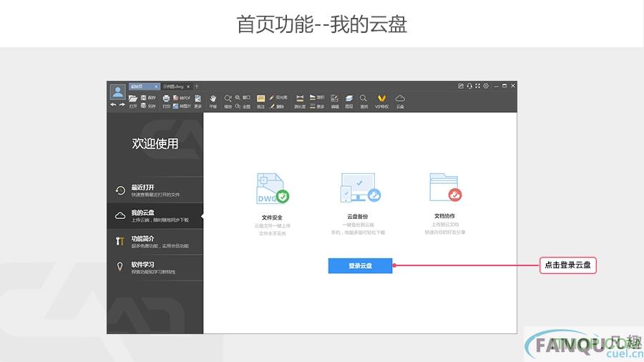
Task: Click the convert-to-PDF icon
Action: 176,98
